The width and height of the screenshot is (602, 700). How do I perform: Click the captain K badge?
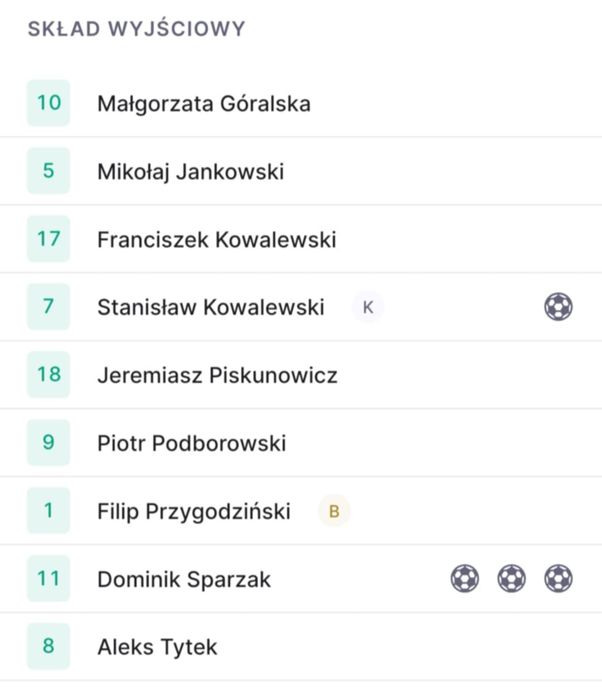368,307
